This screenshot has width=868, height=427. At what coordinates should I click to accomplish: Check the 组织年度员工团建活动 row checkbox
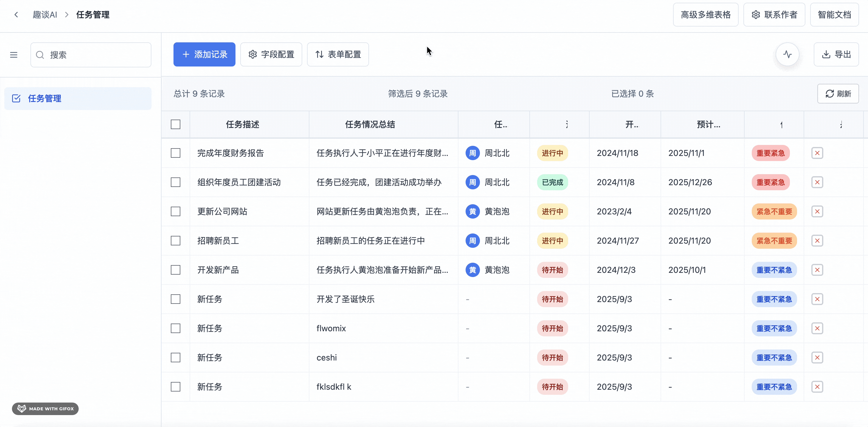click(176, 182)
